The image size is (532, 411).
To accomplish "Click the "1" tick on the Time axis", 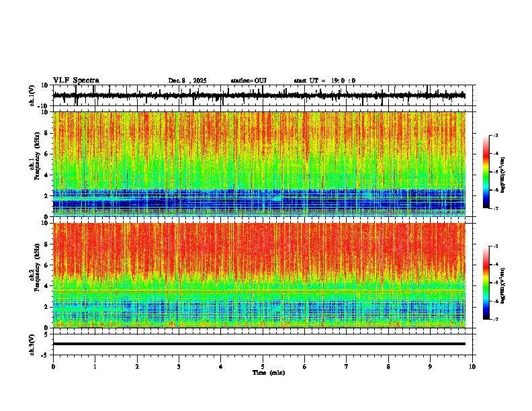I will click(95, 367).
